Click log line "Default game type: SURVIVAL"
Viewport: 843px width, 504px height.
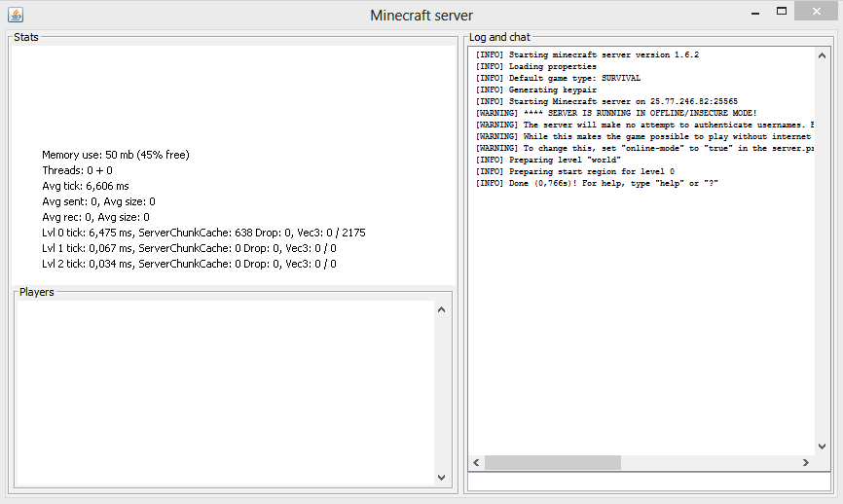(558, 79)
